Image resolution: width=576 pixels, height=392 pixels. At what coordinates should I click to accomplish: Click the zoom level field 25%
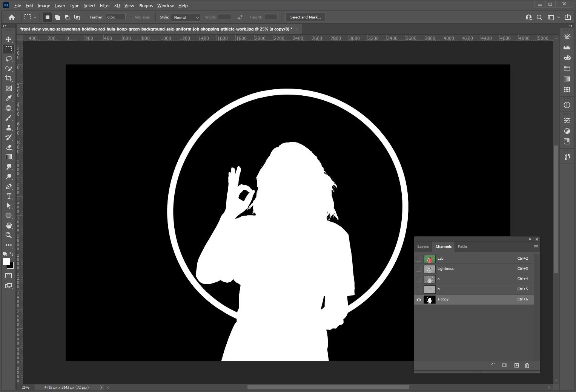(x=25, y=387)
